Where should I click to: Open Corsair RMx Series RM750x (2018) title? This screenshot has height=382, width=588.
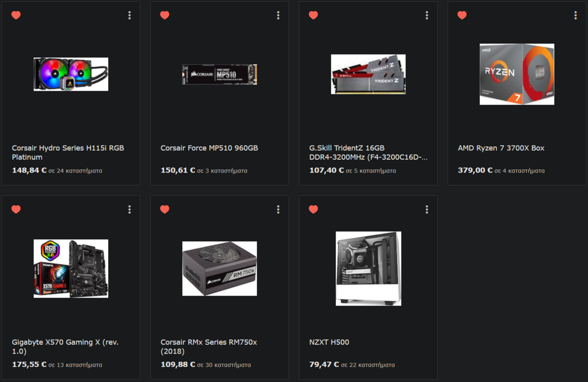(x=209, y=346)
